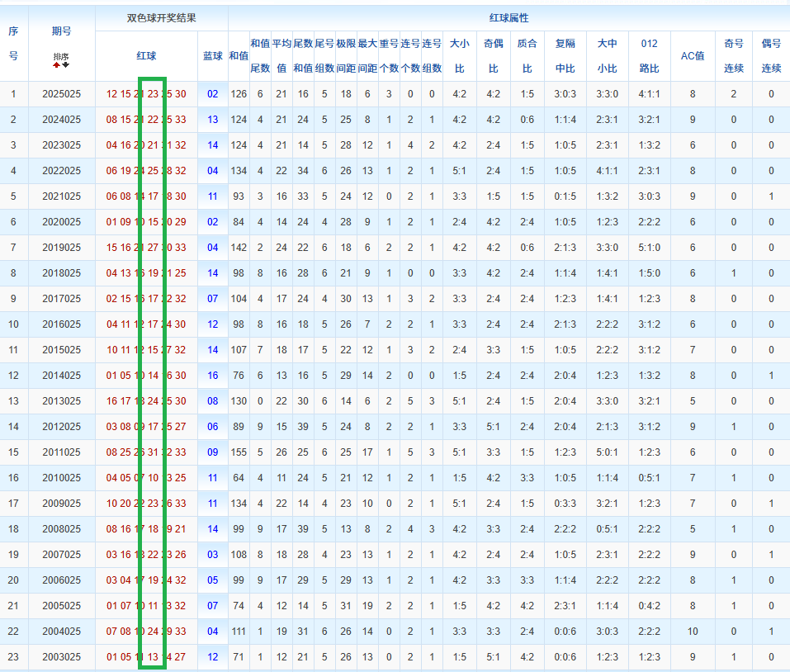Select issue number 2015025
The width and height of the screenshot is (790, 672).
[x=61, y=350]
